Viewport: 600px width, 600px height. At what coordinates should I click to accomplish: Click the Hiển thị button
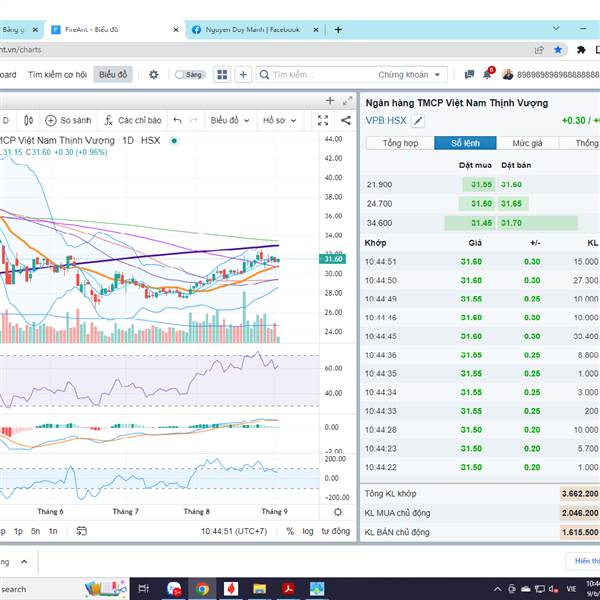[x=585, y=561]
